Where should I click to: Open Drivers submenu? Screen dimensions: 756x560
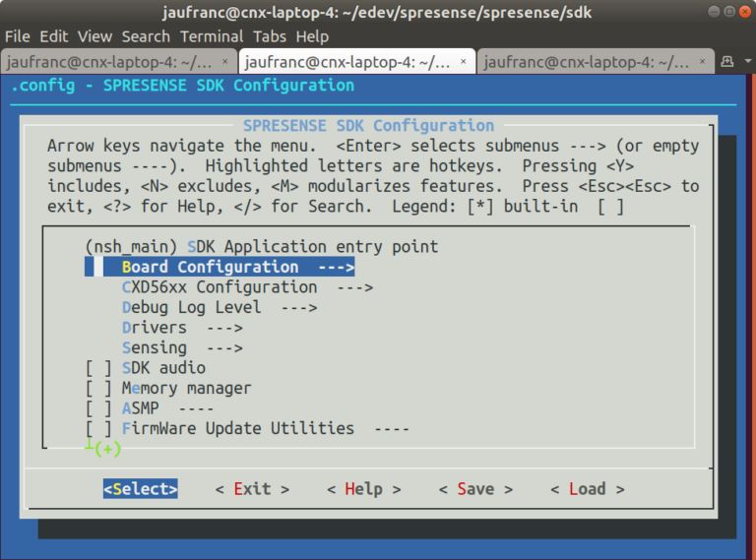point(182,328)
